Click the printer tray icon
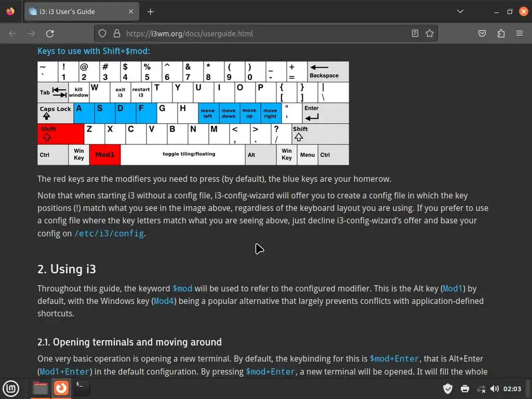Viewport: 532px width, 399px height. coord(465,389)
